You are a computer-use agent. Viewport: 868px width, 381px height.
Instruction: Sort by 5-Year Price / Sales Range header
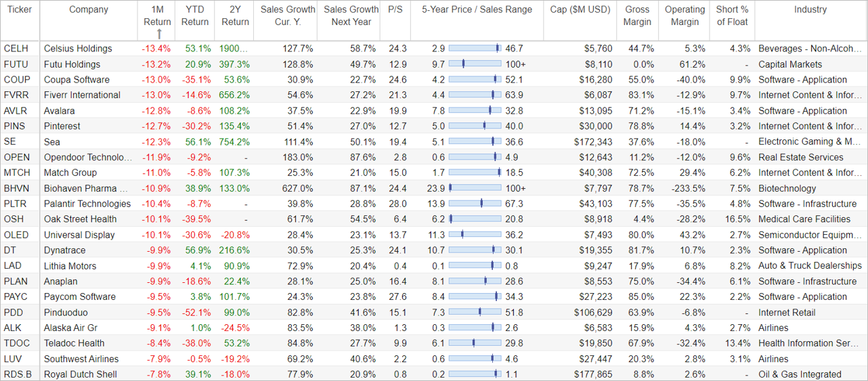[477, 9]
